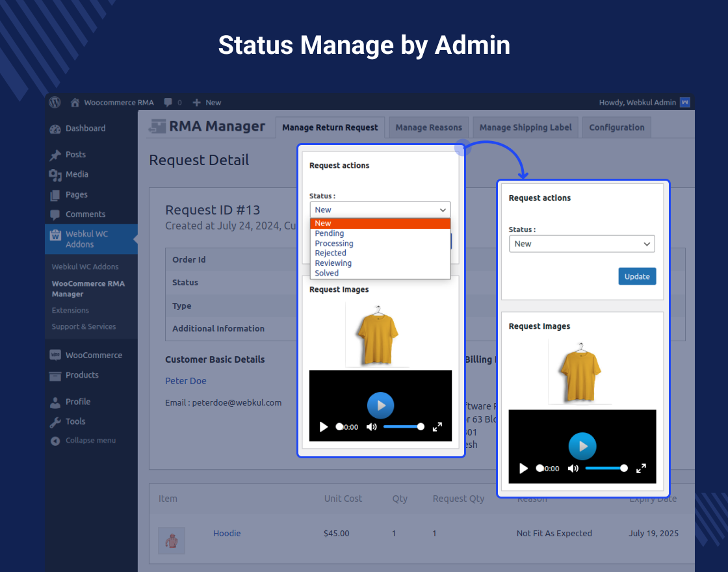Click the Comments sidebar icon

[x=55, y=214]
